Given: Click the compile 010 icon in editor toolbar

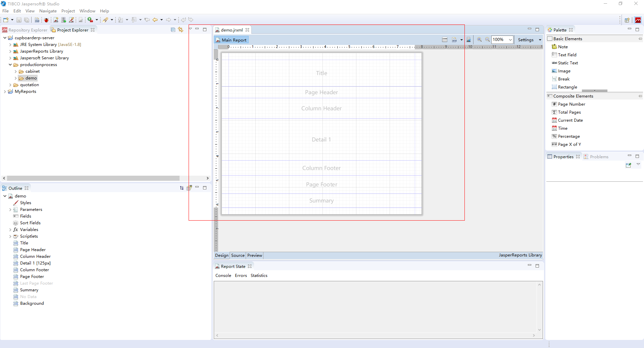Looking at the screenshot, I should tap(454, 40).
